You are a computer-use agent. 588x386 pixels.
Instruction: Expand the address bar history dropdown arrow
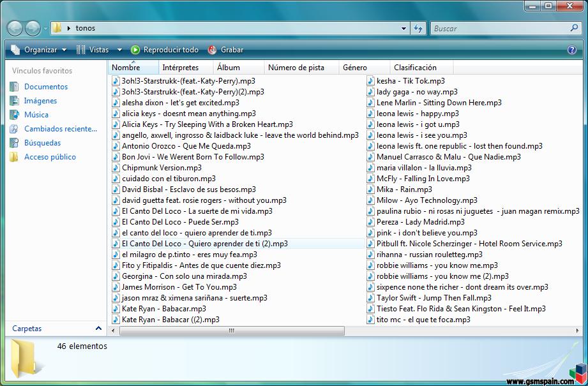tap(403, 29)
